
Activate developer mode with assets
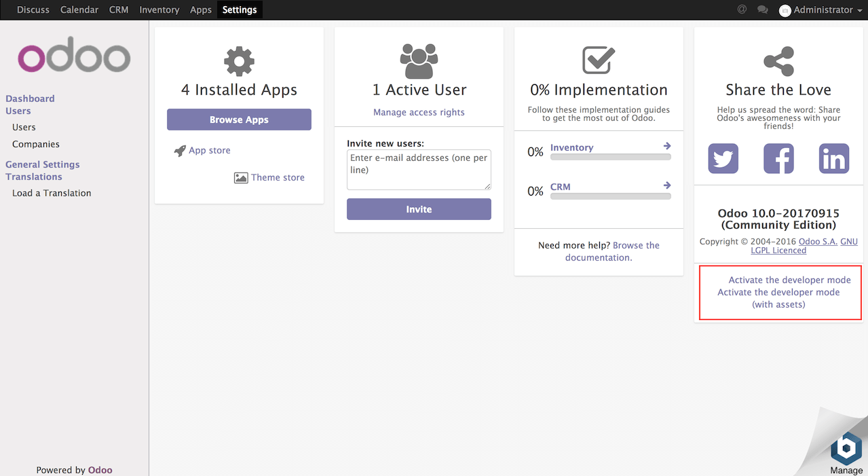tap(778, 298)
